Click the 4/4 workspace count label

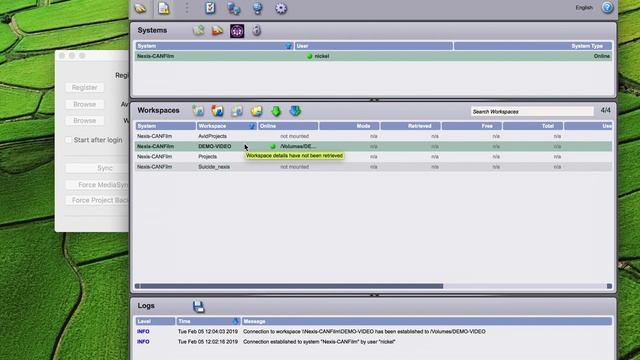coord(606,111)
